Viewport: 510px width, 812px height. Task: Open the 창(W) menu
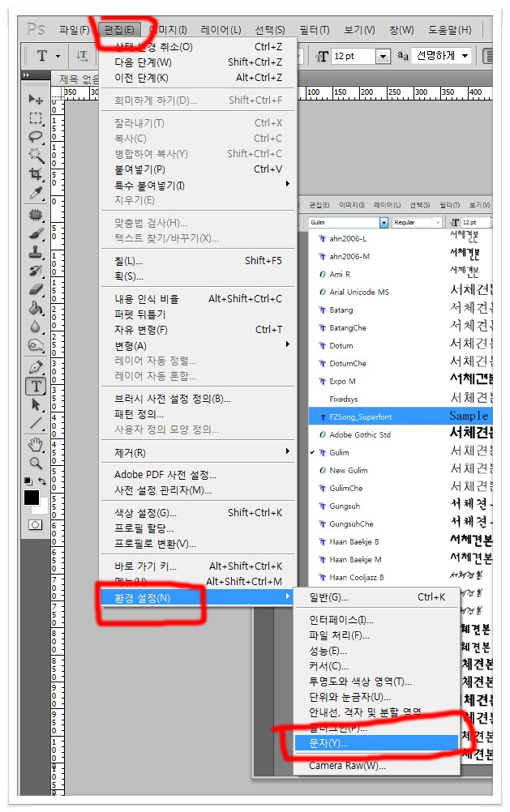(401, 30)
